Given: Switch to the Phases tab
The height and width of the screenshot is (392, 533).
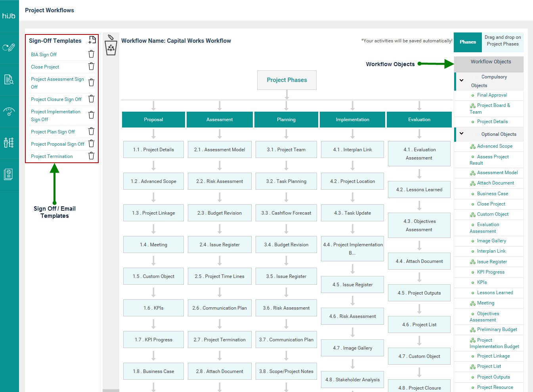Looking at the screenshot, I should pyautogui.click(x=468, y=42).
